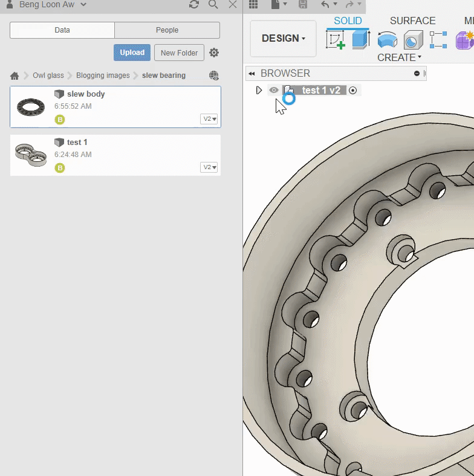This screenshot has height=476, width=474.
Task: Expand the CREATE menu dropdown
Action: (x=399, y=57)
